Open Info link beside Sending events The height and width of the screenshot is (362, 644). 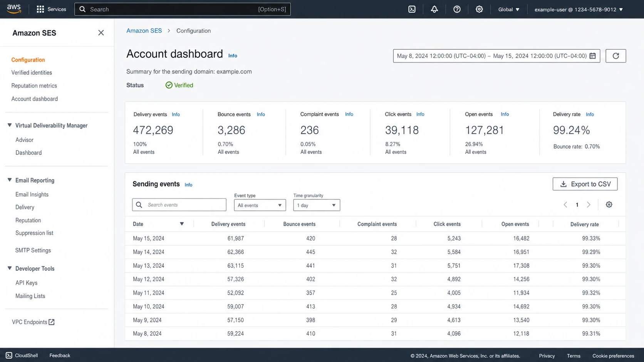[188, 185]
